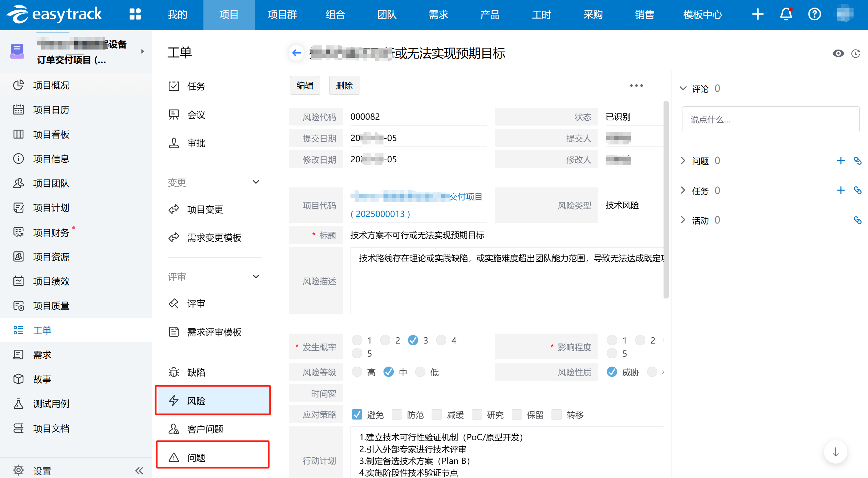Expand the 任务 section in right panel
The width and height of the screenshot is (868, 478).
(683, 191)
